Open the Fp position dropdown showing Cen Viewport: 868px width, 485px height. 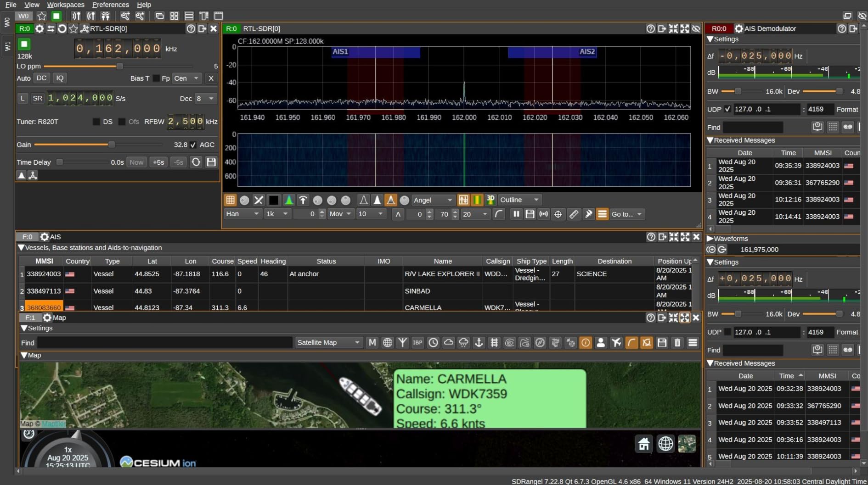click(x=186, y=78)
